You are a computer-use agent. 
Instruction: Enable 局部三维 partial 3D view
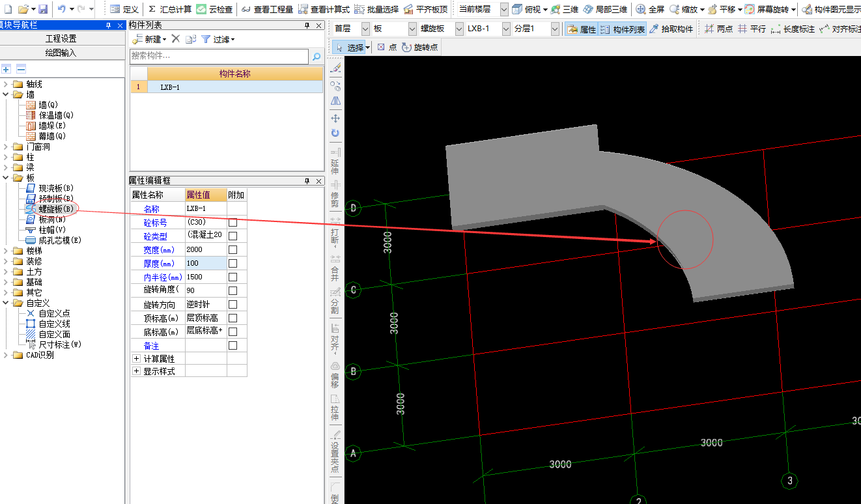pos(605,9)
